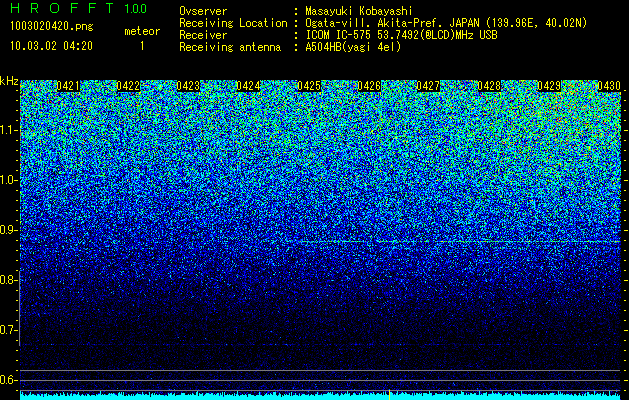The width and height of the screenshot is (629, 400).
Task: Click the 0421 time marker
Action: click(68, 86)
